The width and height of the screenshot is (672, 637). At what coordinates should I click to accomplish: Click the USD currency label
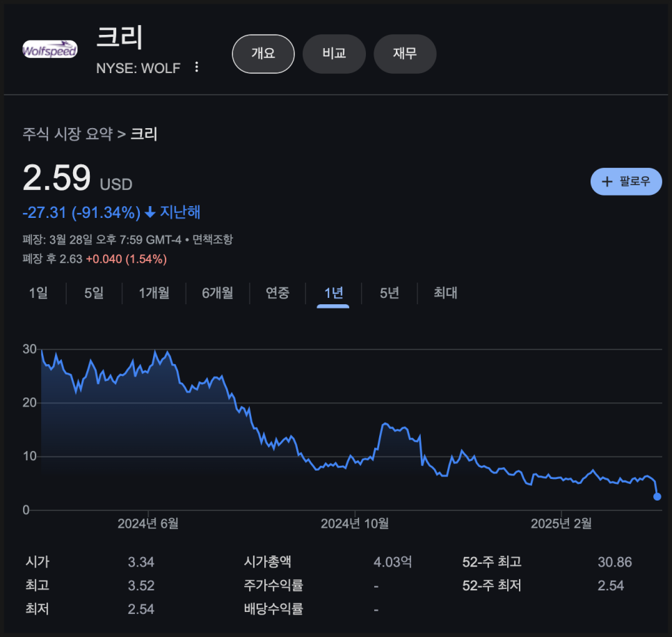tap(116, 184)
